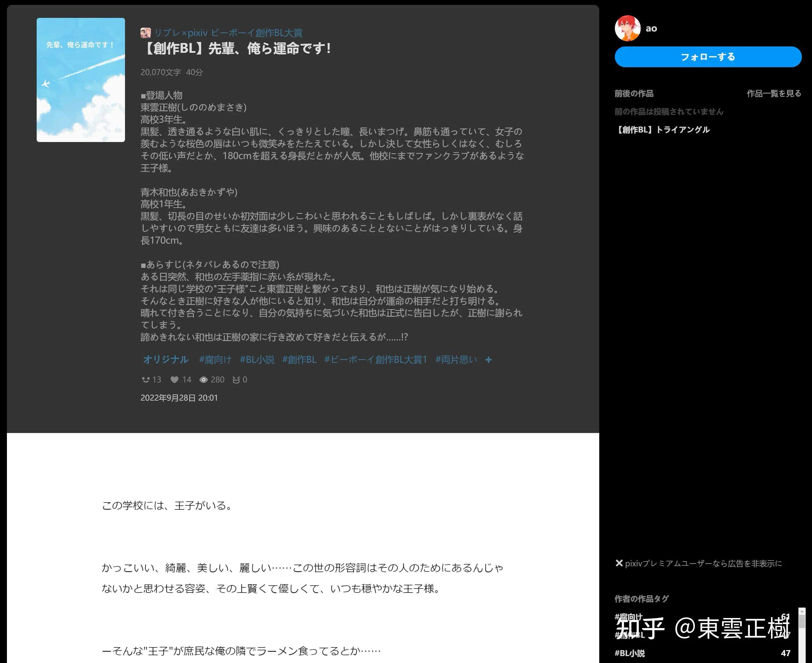Click the synopsis line starting 諦めきれない和也は
This screenshot has height=663, width=812.
pyautogui.click(x=274, y=337)
